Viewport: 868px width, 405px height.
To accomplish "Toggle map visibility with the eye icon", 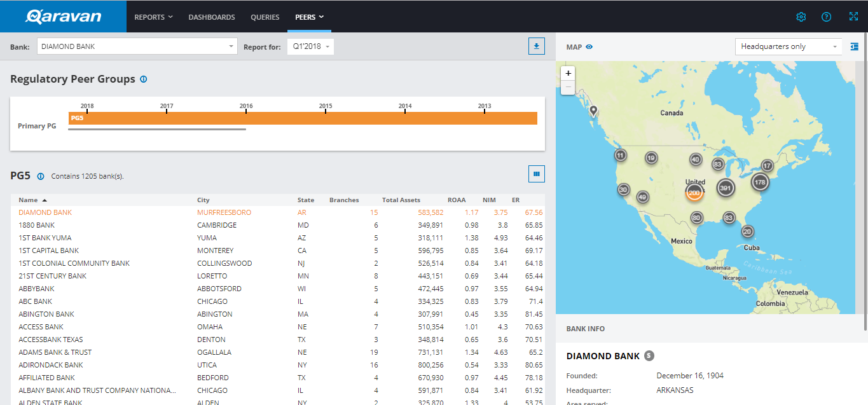I will [589, 47].
